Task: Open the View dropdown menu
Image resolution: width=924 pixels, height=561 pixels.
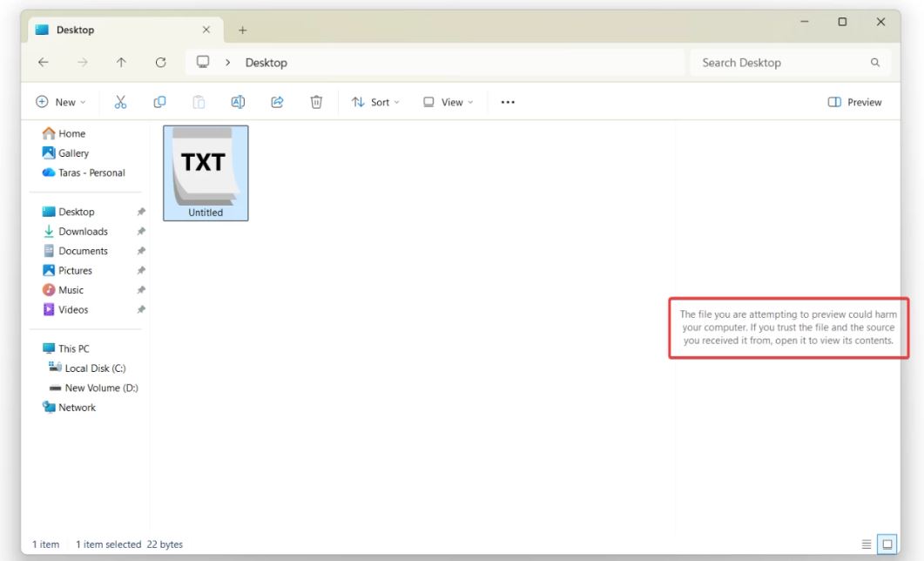Action: click(448, 102)
